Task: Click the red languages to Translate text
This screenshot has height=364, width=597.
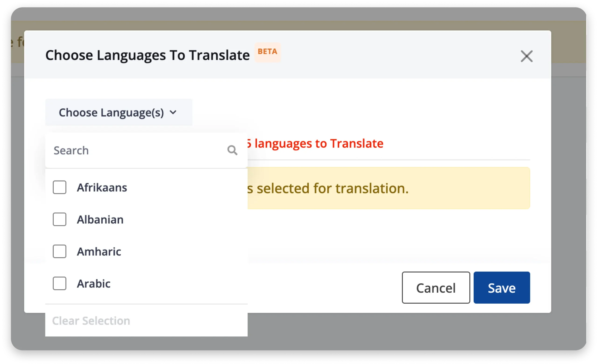Action: (317, 143)
